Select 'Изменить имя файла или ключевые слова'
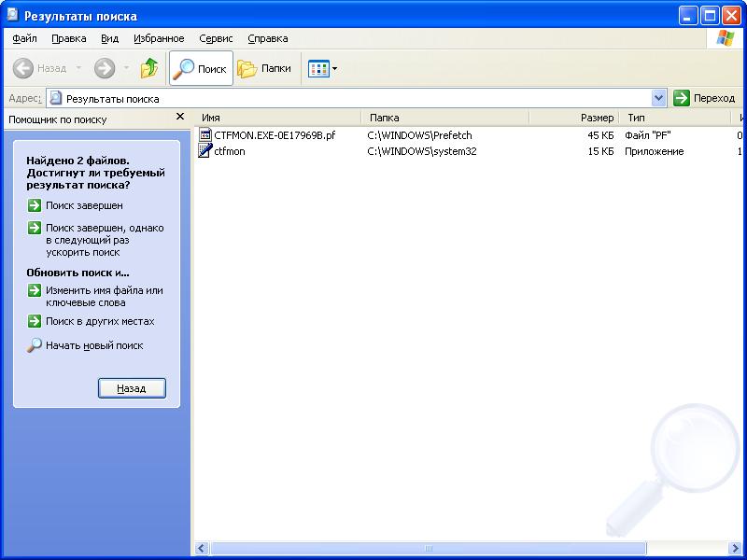The height and width of the screenshot is (560, 747). [105, 296]
